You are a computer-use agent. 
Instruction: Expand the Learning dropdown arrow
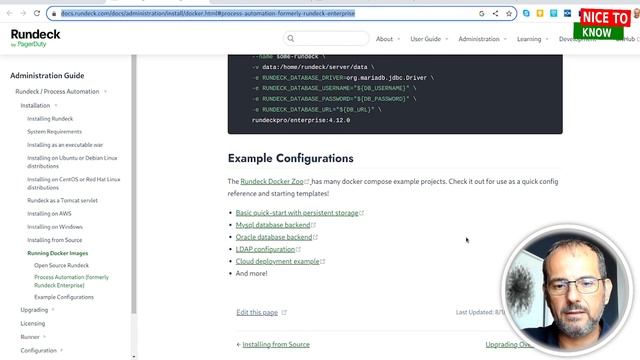[547, 39]
